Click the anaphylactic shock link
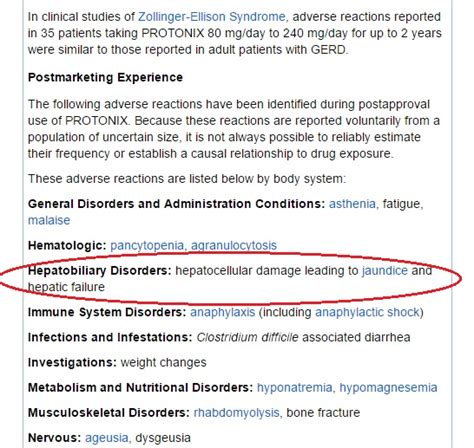Viewport: 474px width, 448px height. point(369,312)
